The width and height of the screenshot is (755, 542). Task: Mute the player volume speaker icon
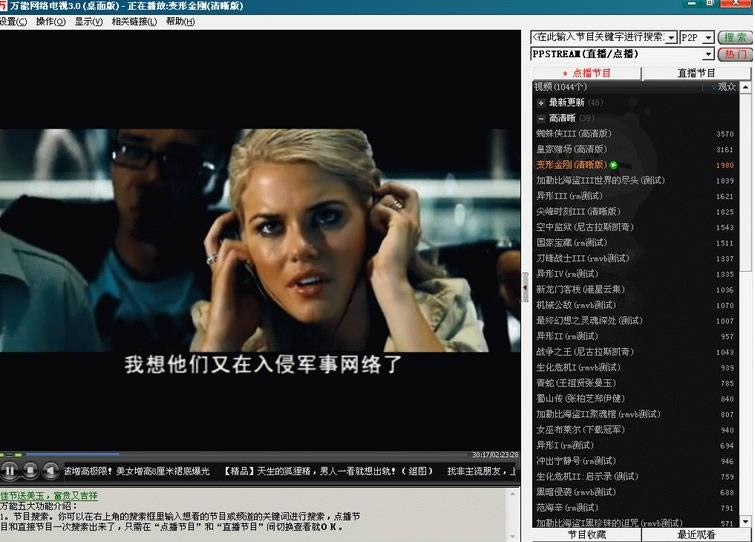tap(51, 470)
